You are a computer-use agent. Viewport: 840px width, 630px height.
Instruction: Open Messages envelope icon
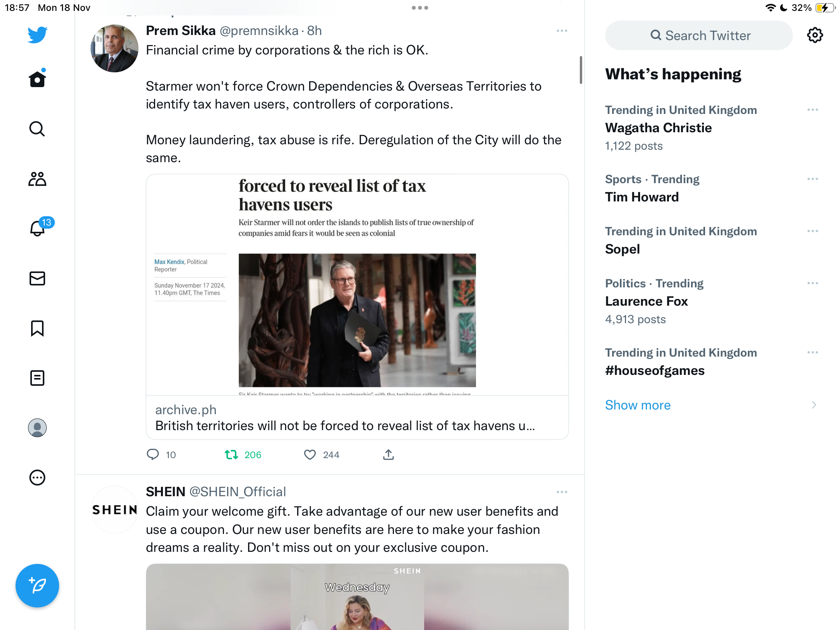coord(37,278)
